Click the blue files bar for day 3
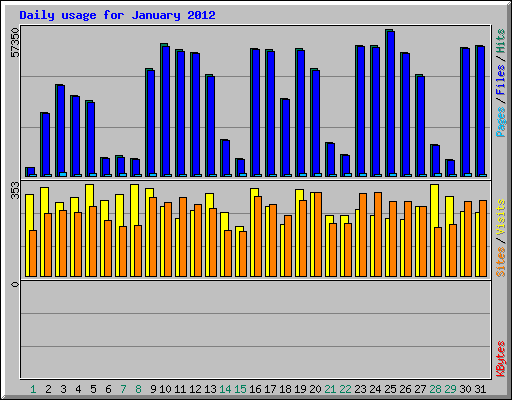Viewport: 512px width, 400px height. click(x=61, y=130)
